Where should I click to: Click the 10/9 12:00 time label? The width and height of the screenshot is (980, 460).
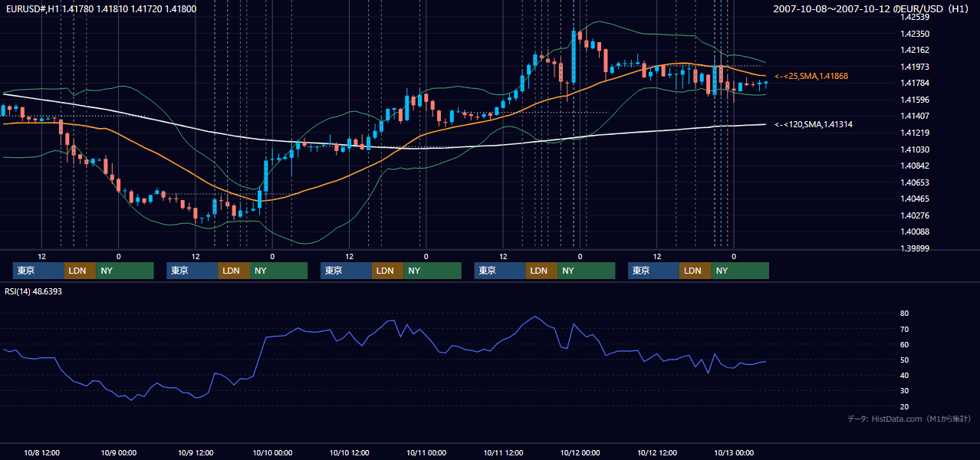click(196, 452)
